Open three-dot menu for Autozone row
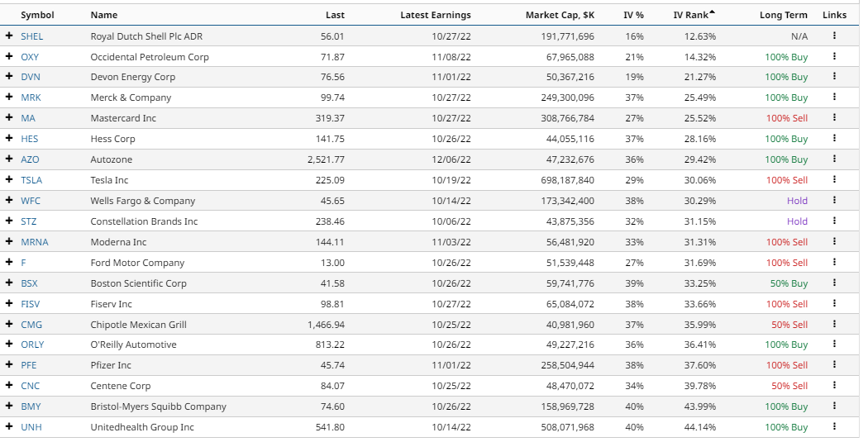Image resolution: width=868 pixels, height=442 pixels. [835, 159]
